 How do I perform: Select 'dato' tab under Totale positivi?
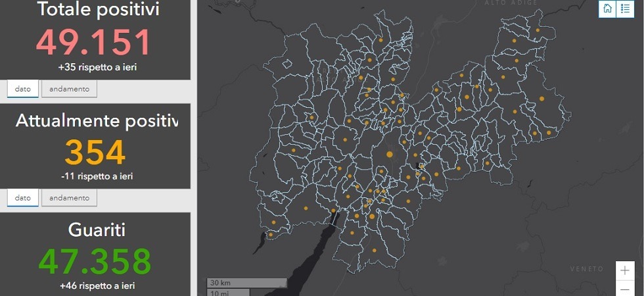click(x=23, y=89)
